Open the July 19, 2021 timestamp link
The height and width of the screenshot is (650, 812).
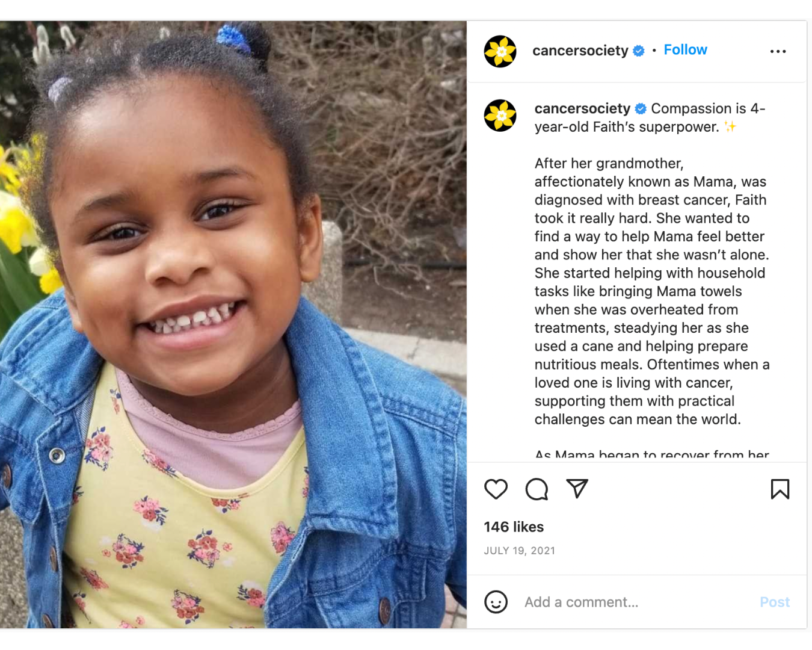(x=520, y=551)
